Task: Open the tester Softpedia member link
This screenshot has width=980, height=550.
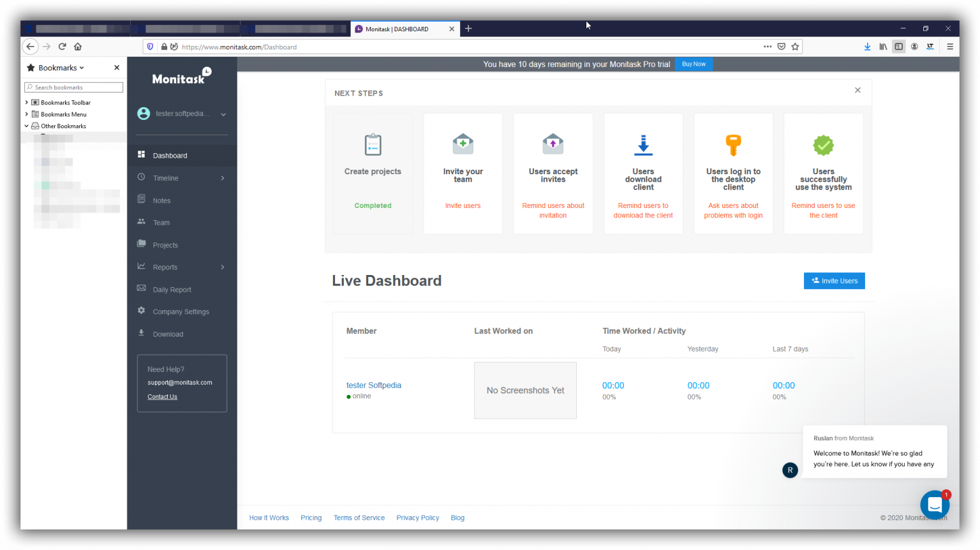Action: (374, 385)
